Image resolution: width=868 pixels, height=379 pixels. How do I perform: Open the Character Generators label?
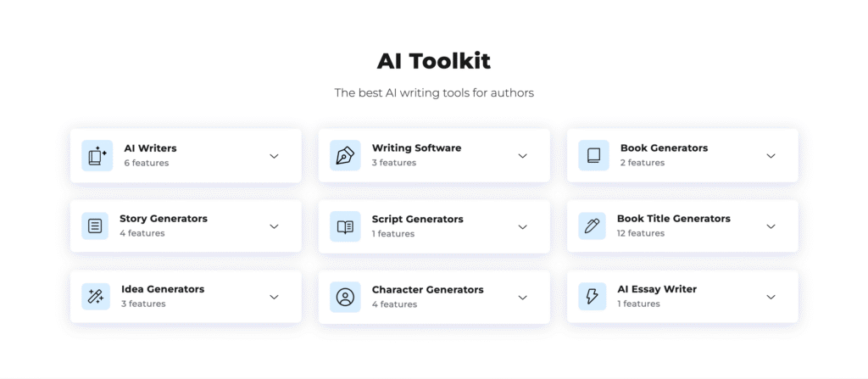point(428,290)
